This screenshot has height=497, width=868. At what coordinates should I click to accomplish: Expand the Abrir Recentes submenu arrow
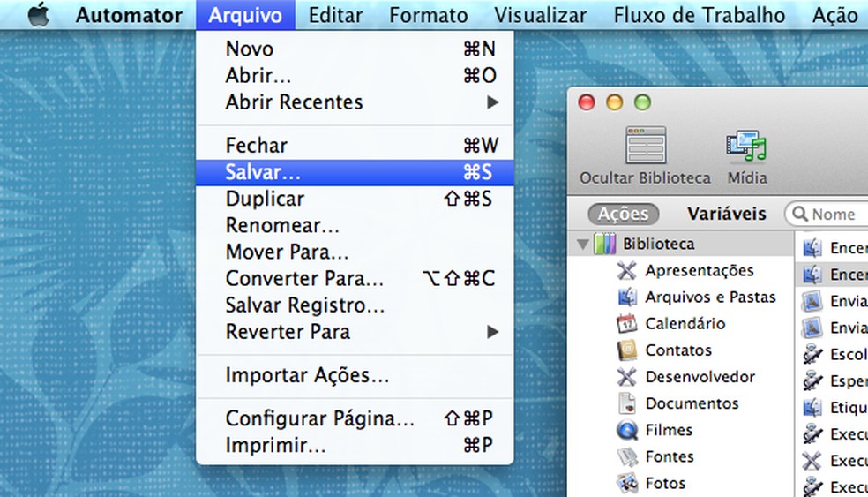492,102
